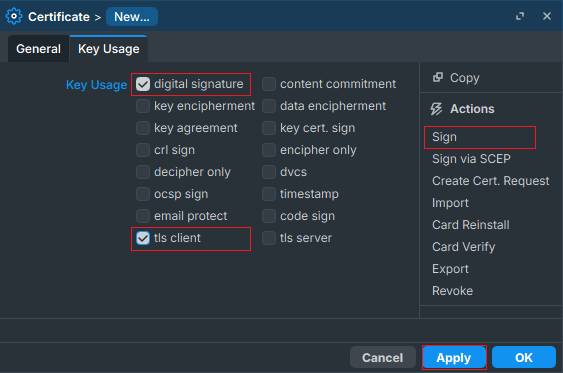
Task: Select Create Cert. Request action
Action: pyautogui.click(x=490, y=181)
